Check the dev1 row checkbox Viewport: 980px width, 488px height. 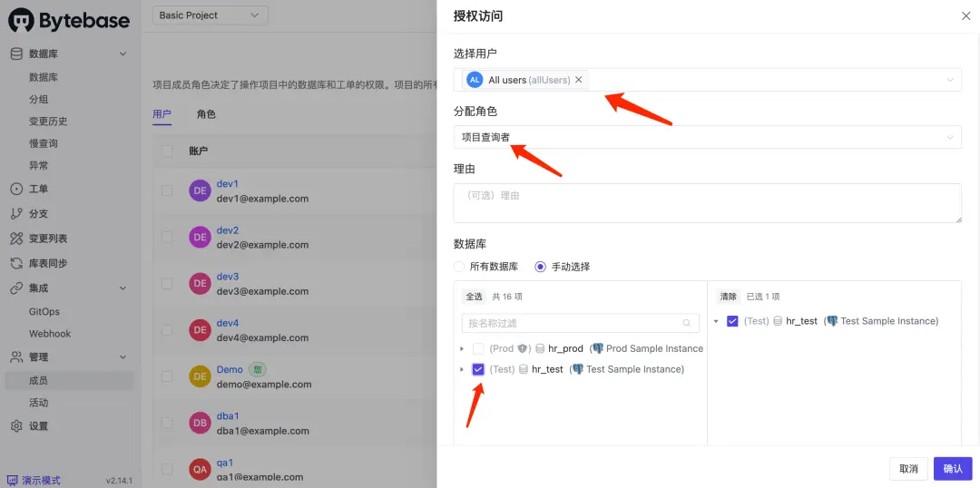pyautogui.click(x=167, y=191)
